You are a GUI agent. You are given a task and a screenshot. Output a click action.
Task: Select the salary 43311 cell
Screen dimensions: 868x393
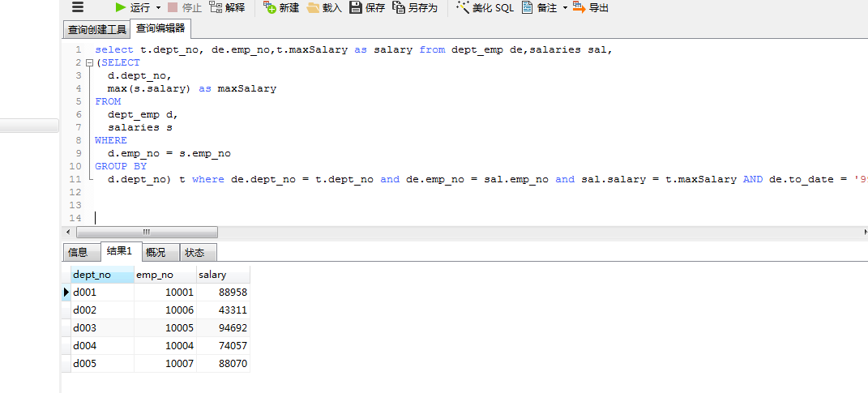click(x=223, y=310)
